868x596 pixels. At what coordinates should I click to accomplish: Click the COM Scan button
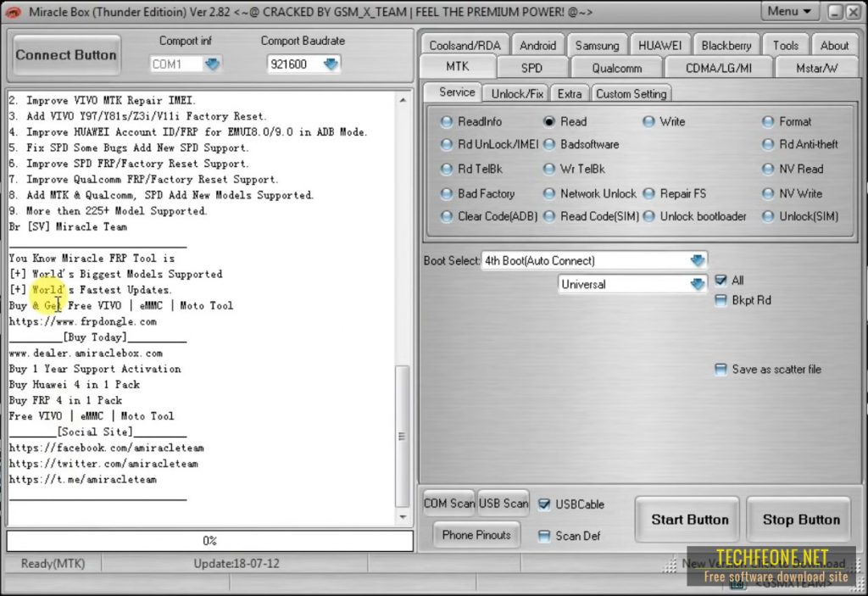click(449, 504)
